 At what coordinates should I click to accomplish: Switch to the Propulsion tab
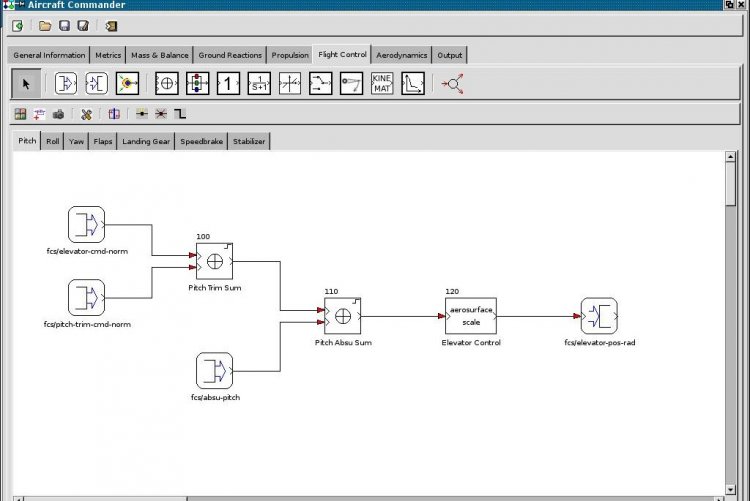click(290, 55)
